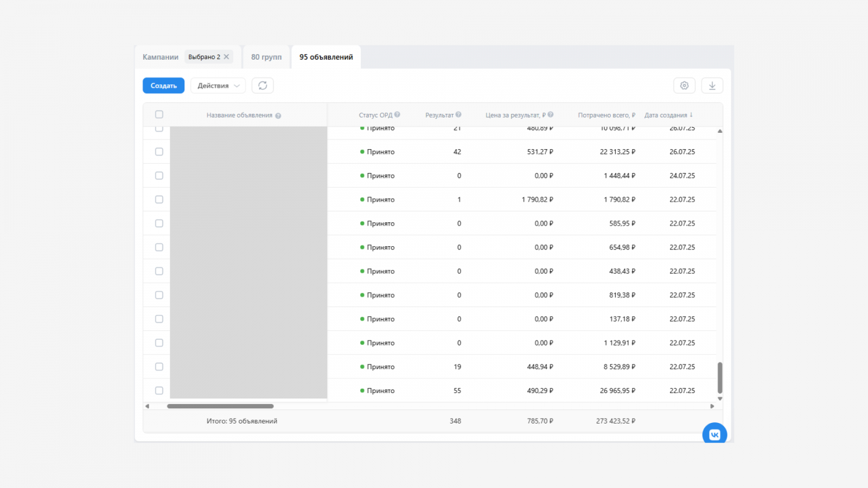Select checkbox for row spending 26 965,95 ₽

159,390
